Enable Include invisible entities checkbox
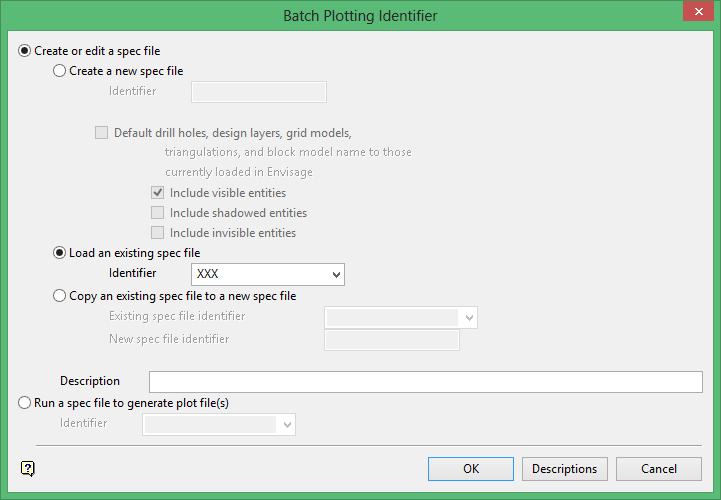Image resolution: width=721 pixels, height=500 pixels. (x=158, y=233)
